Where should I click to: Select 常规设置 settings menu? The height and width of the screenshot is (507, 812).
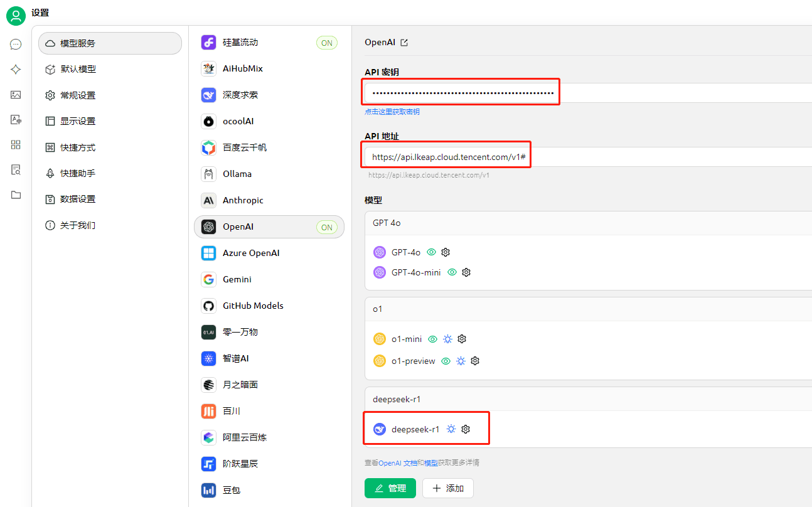tap(110, 95)
